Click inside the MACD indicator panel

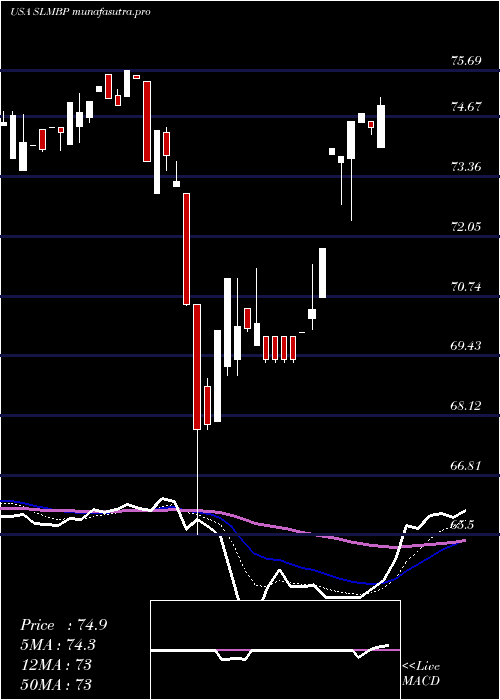[275, 650]
